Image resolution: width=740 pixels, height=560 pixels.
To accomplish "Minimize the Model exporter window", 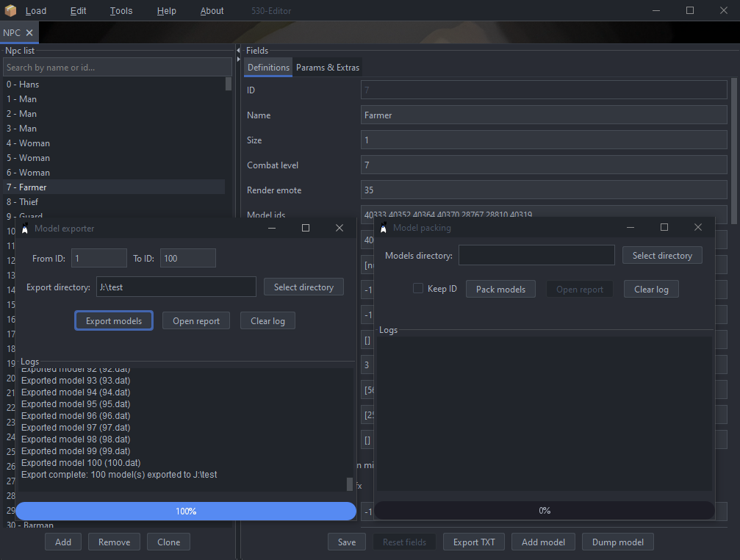I will pyautogui.click(x=272, y=228).
